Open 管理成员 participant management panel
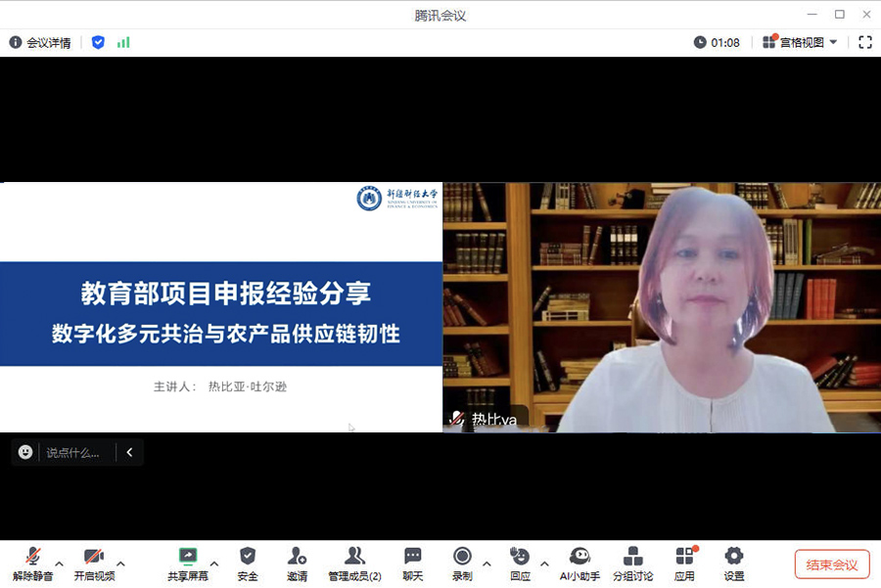 tap(354, 563)
